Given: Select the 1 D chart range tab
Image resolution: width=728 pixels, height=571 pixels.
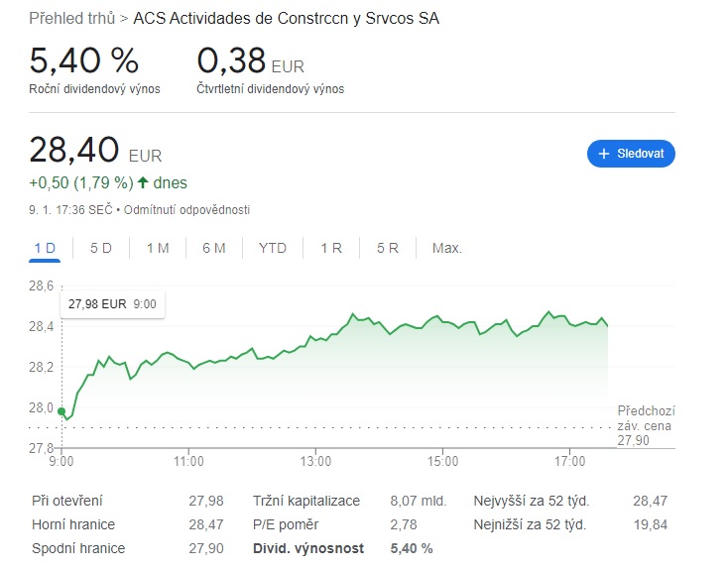Looking at the screenshot, I should click(45, 248).
